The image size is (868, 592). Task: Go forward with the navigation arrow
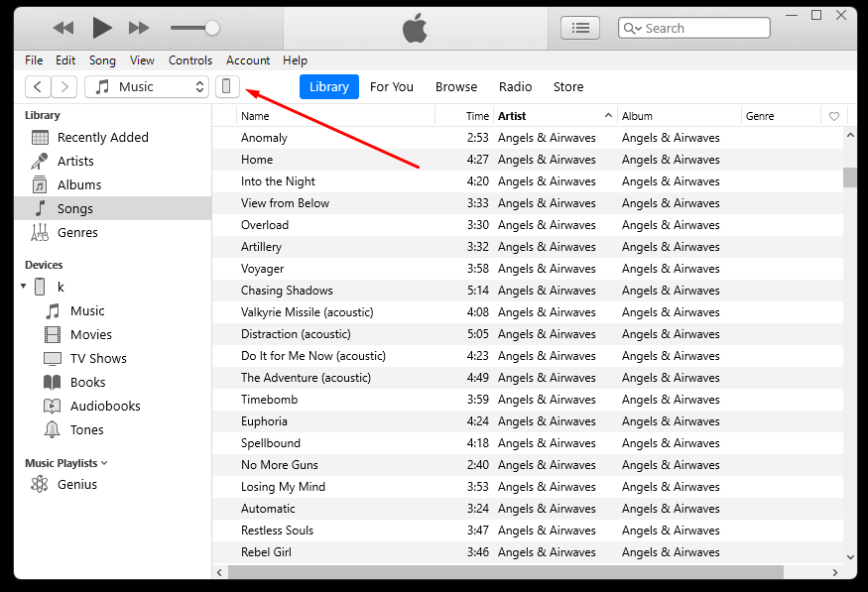64,87
